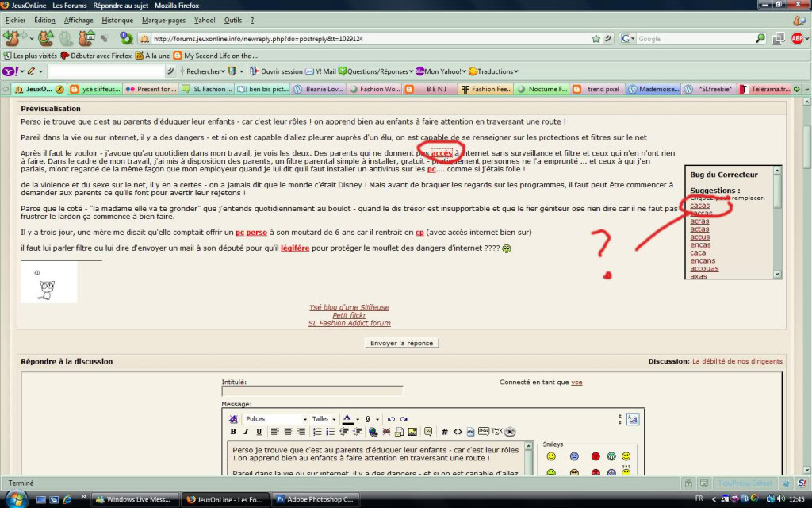This screenshot has width=812, height=508.
Task: Open the attachments paperclip dropdown arrow
Action: coord(377,419)
